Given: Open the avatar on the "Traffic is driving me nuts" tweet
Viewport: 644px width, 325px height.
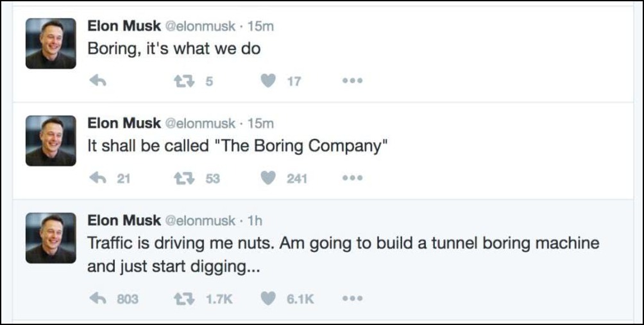Looking at the screenshot, I should coord(51,238).
